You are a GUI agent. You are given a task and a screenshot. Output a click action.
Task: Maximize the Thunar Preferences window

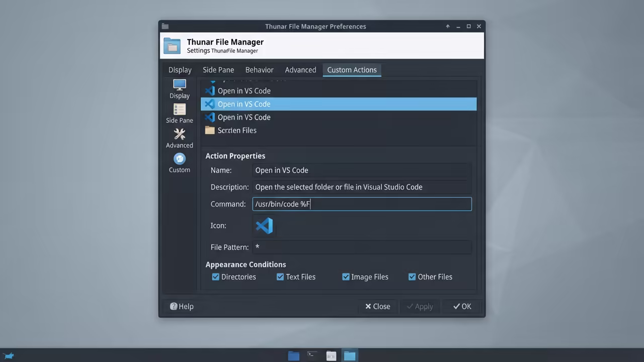468,26
